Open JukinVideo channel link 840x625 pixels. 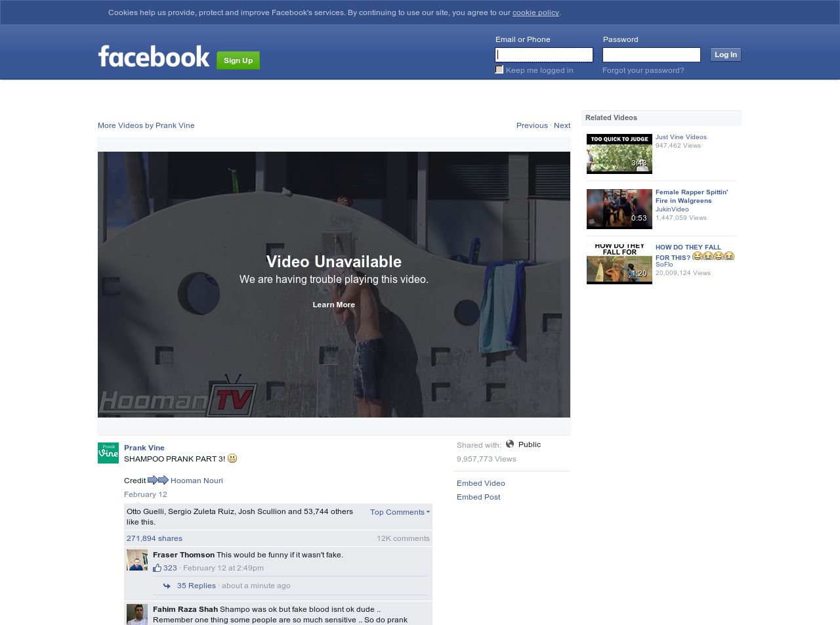(672, 209)
